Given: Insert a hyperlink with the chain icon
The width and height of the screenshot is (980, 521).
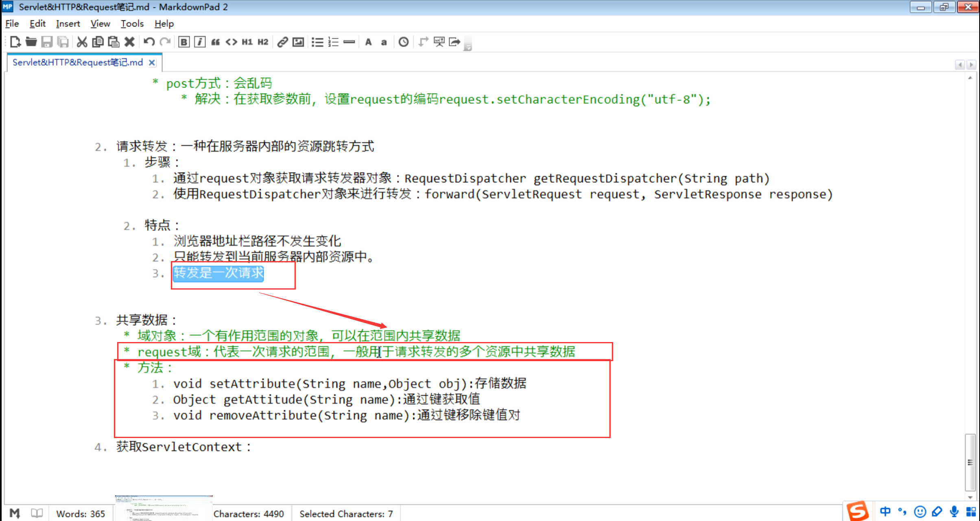Looking at the screenshot, I should tap(282, 42).
